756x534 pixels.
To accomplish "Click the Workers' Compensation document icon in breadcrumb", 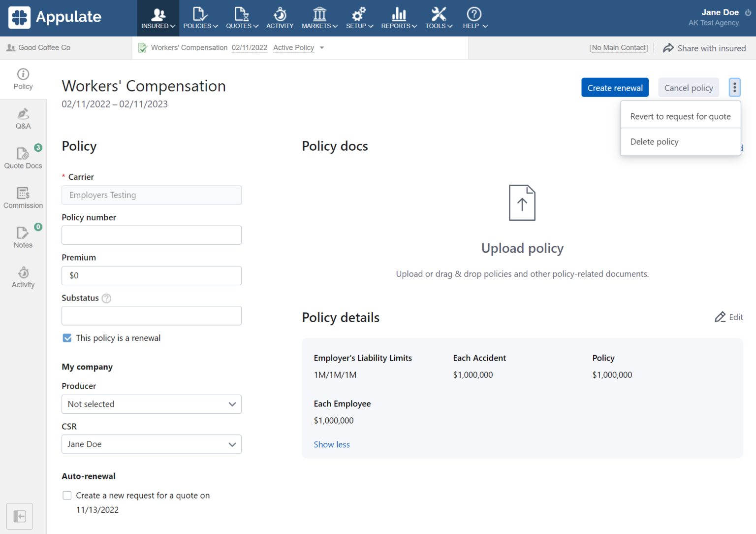I will tap(143, 48).
